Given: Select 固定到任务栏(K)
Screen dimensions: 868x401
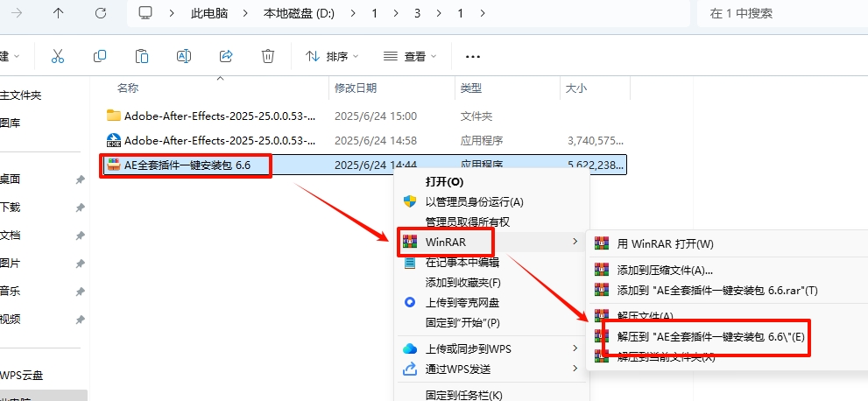Looking at the screenshot, I should 463,394.
